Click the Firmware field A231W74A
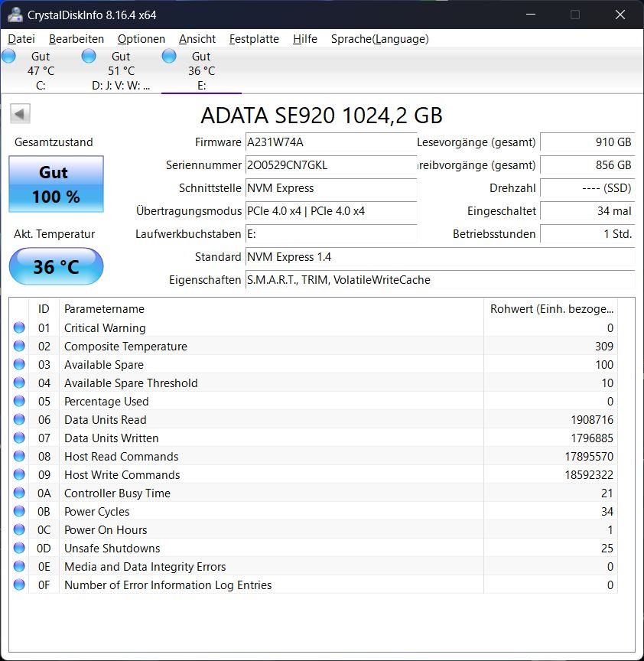 click(x=330, y=142)
